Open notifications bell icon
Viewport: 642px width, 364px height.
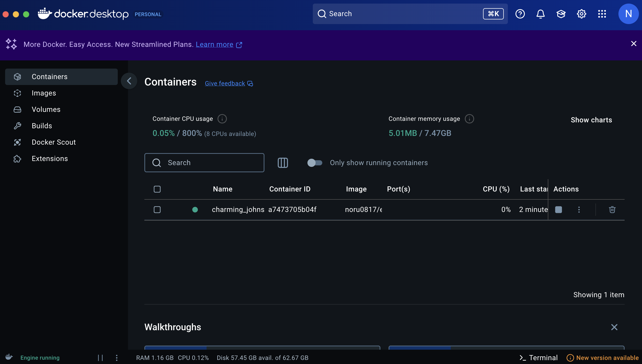(x=540, y=14)
